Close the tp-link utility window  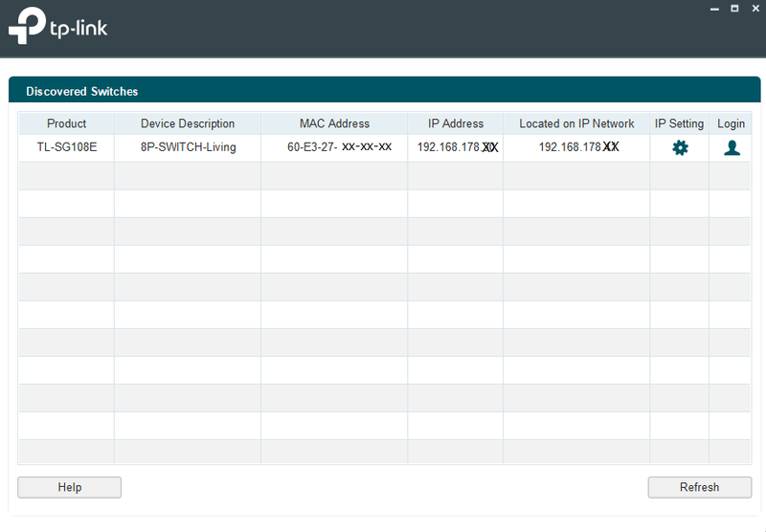(754, 8)
